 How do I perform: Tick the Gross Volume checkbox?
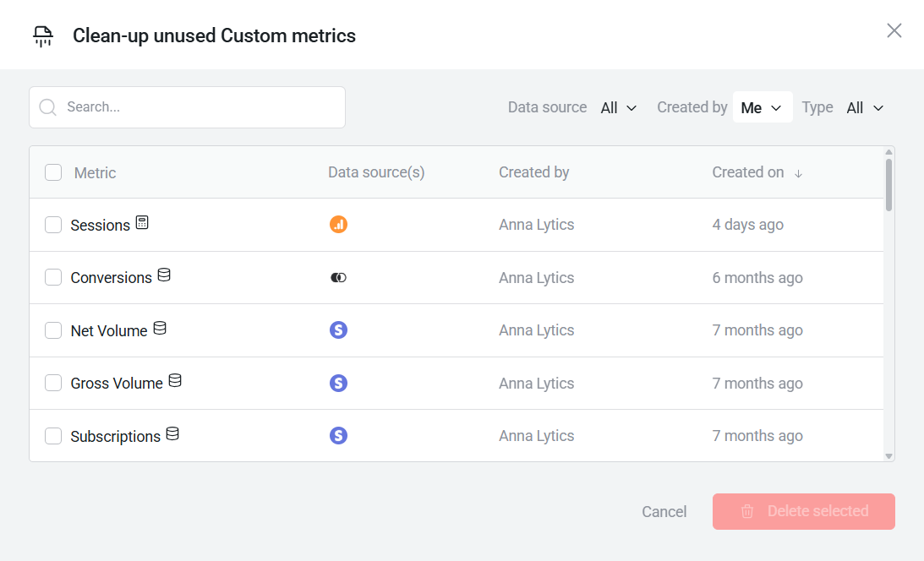pos(53,383)
